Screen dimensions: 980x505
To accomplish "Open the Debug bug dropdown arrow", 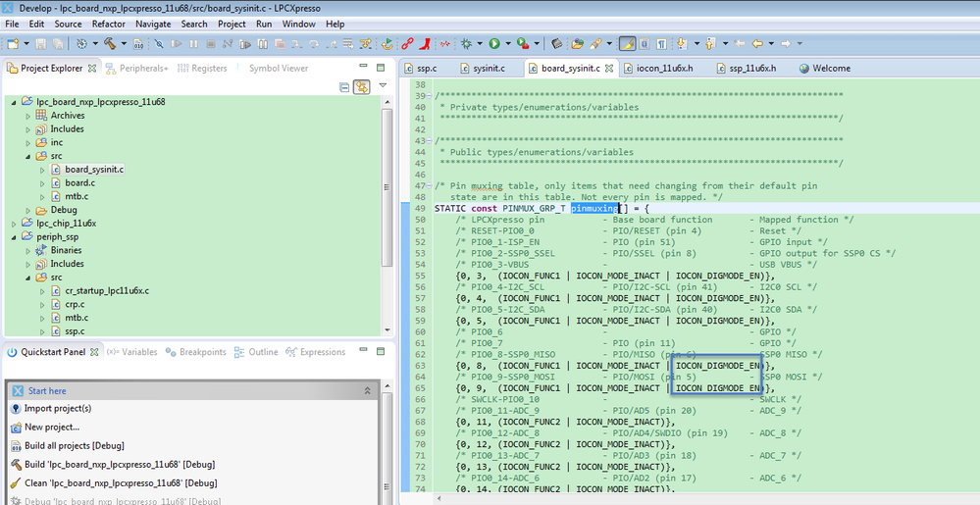I will point(480,44).
